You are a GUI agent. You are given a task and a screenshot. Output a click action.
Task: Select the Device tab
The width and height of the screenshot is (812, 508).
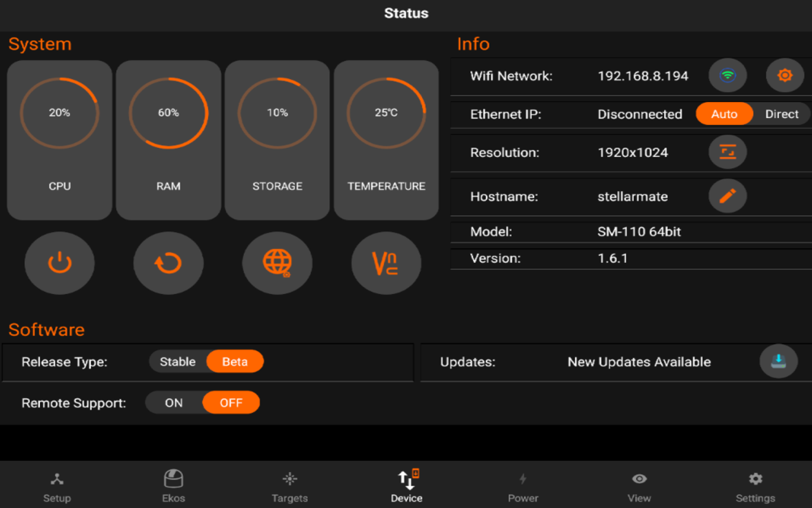[407, 487]
